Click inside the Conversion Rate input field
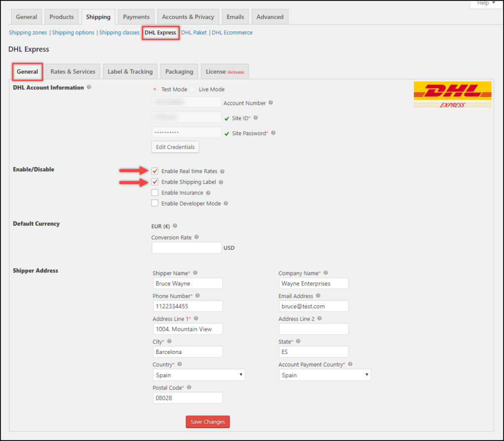The width and height of the screenshot is (504, 441). 186,247
